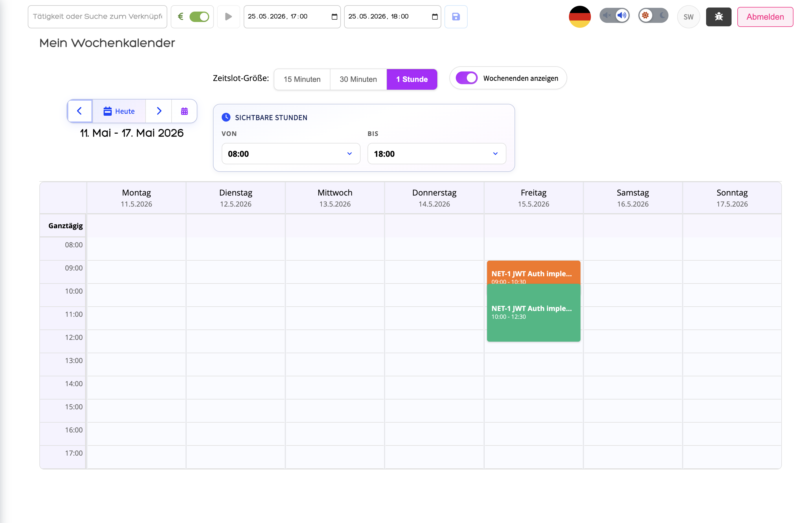Toggle the light and dark theme switch
The height and width of the screenshot is (523, 812).
(x=653, y=15)
